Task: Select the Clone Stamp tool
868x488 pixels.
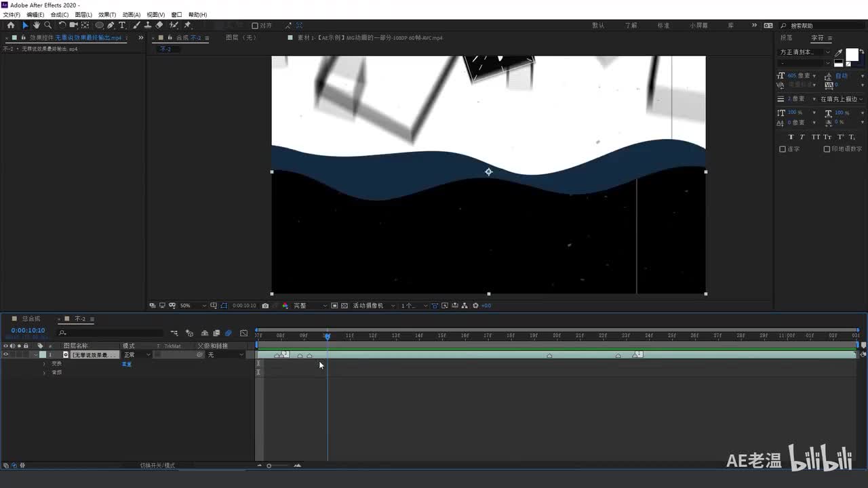Action: (147, 25)
